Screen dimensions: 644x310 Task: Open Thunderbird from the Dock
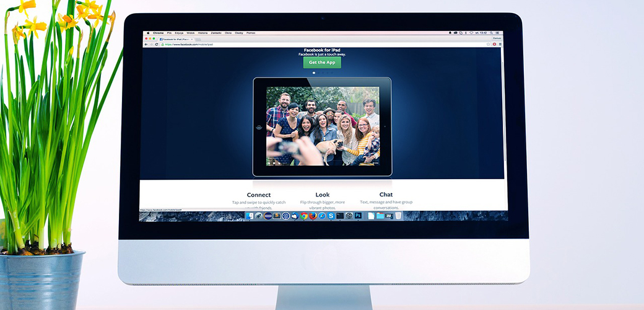click(x=295, y=216)
